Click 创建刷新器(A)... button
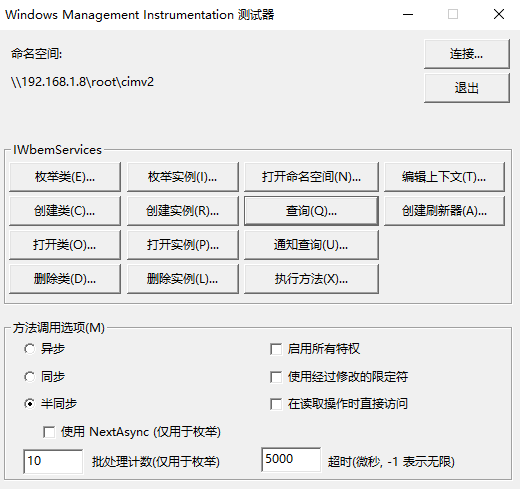The image size is (520, 489). (x=444, y=211)
